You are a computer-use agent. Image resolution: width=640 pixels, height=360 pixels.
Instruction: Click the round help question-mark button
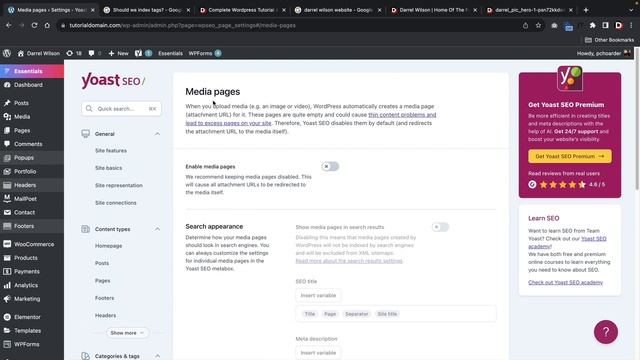(606, 332)
